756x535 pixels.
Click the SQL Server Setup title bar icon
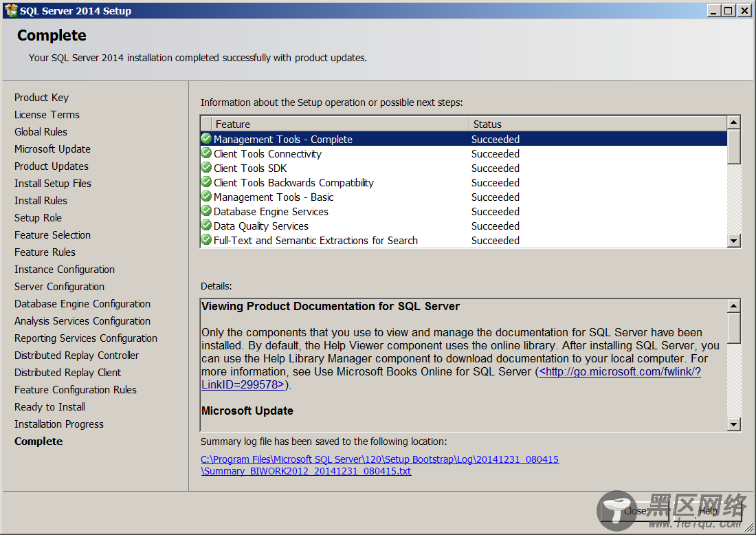click(10, 10)
